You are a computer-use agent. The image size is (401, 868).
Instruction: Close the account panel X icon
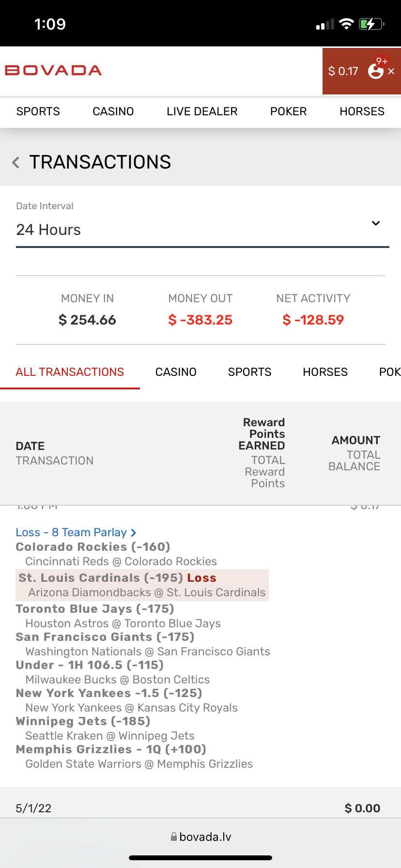pyautogui.click(x=391, y=72)
